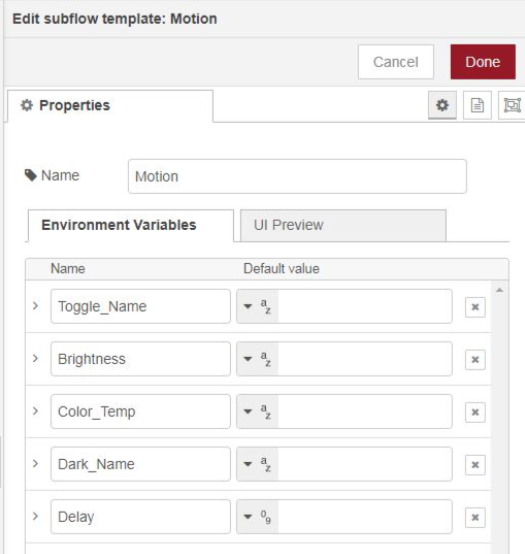Viewport: 525px width, 554px height.
Task: Delete the Dark_Name variable row
Action: (475, 465)
